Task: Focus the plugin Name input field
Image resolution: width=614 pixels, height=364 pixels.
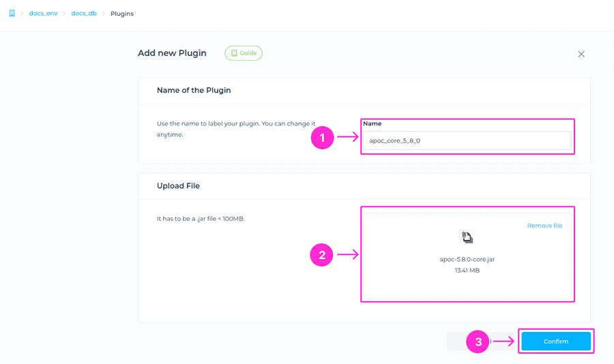Action: point(467,140)
